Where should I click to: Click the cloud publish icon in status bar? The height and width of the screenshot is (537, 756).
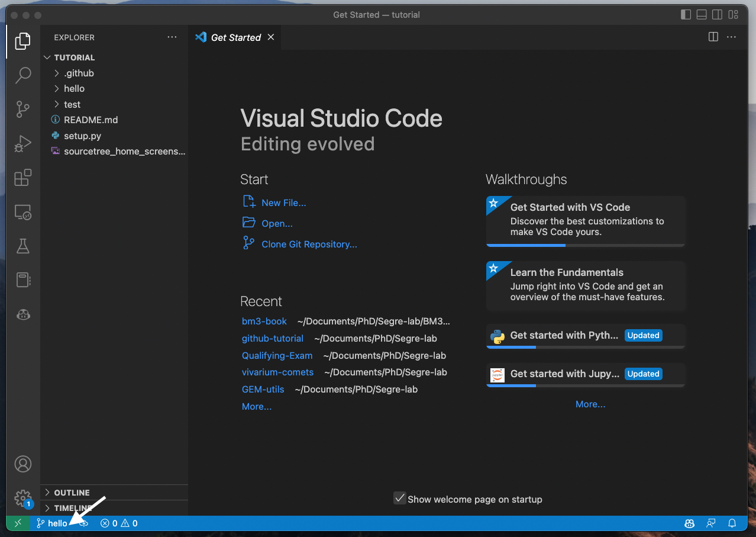point(84,523)
